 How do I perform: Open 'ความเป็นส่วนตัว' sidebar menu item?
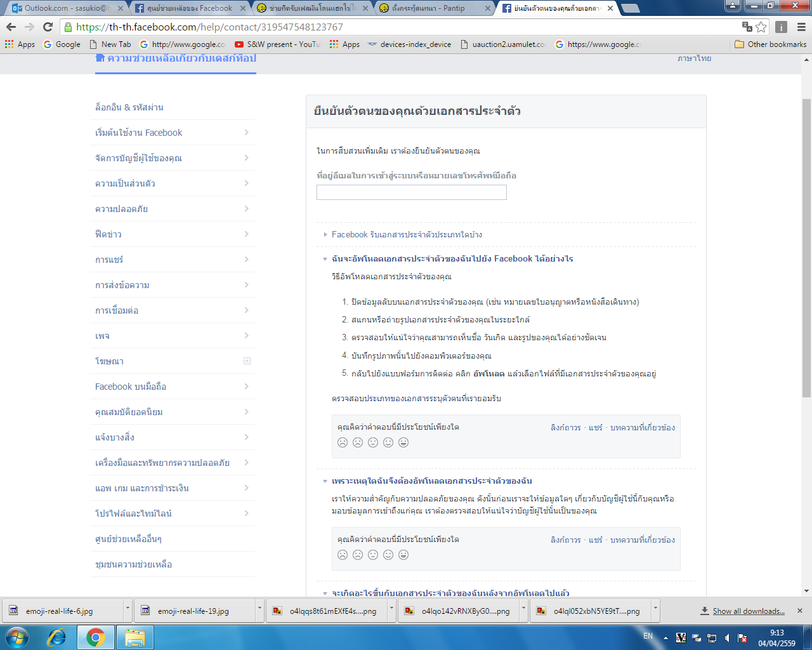tap(173, 183)
